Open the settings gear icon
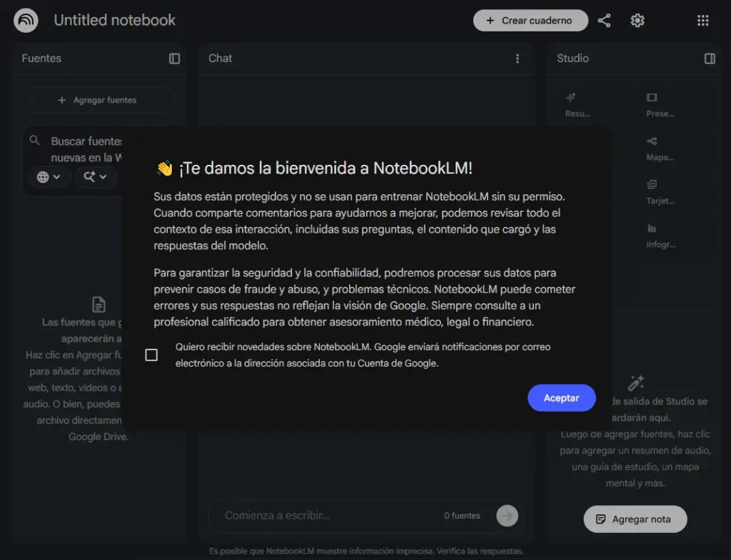731x560 pixels. click(637, 21)
